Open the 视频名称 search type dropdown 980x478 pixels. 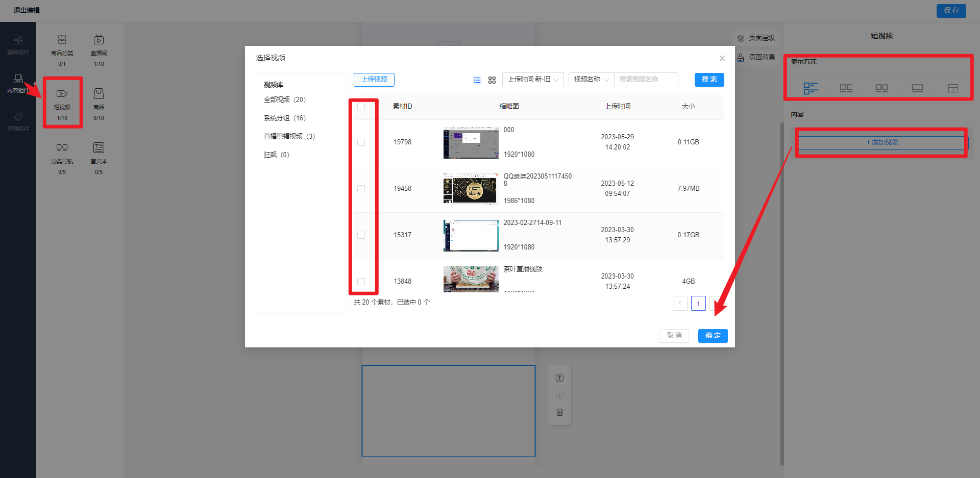[x=591, y=80]
